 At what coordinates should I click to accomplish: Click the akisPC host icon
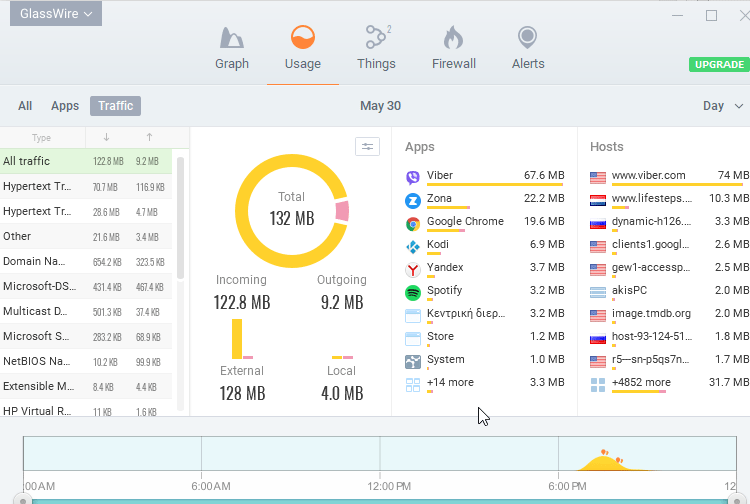point(598,292)
